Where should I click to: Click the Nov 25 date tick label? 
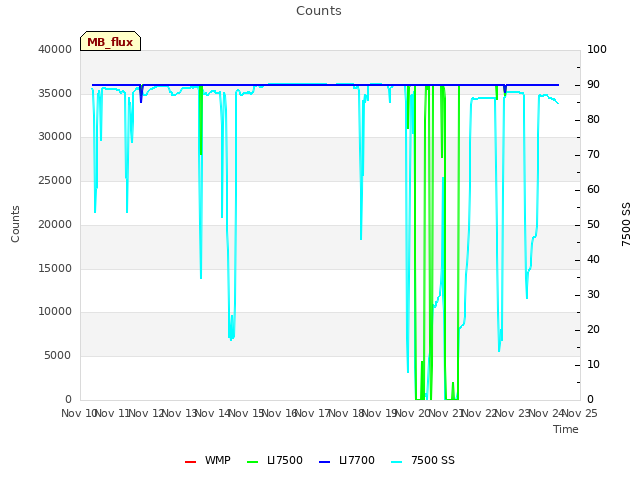pyautogui.click(x=580, y=413)
